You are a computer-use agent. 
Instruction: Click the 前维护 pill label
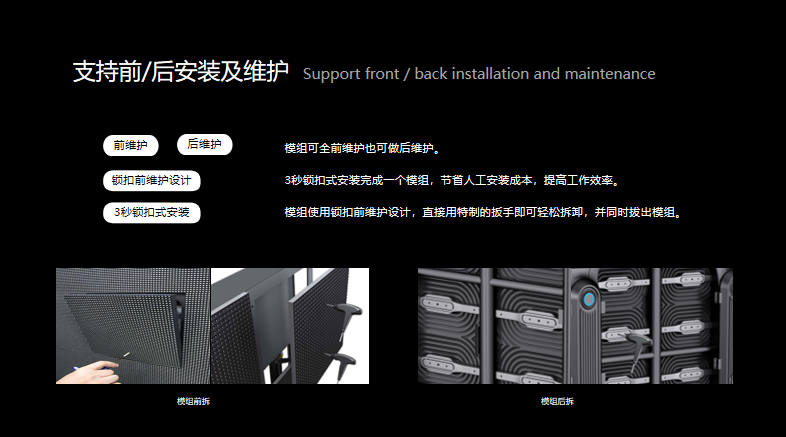pyautogui.click(x=130, y=145)
